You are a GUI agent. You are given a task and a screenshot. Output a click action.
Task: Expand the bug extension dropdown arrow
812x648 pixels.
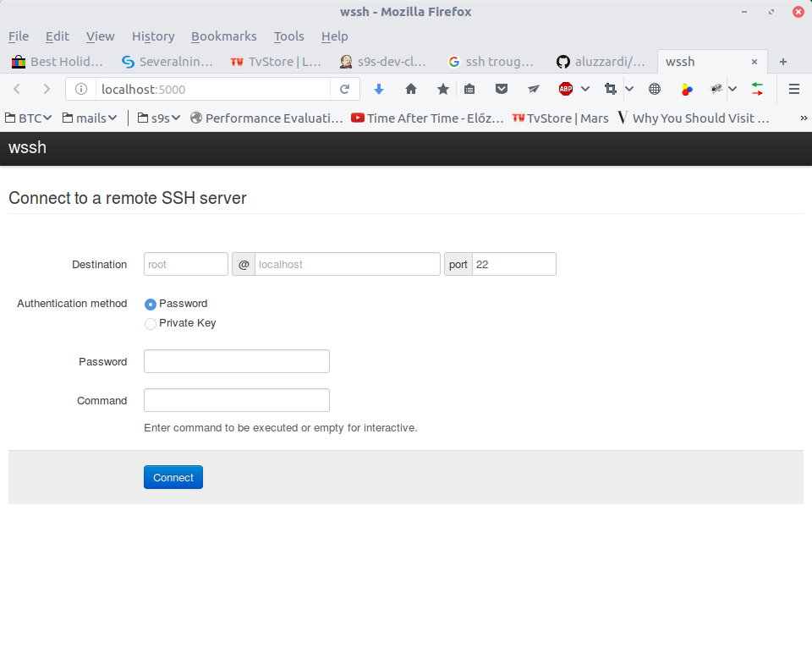pyautogui.click(x=732, y=89)
